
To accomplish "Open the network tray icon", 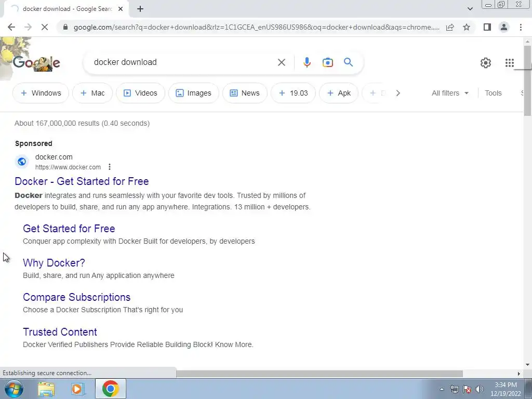I will click(454, 389).
